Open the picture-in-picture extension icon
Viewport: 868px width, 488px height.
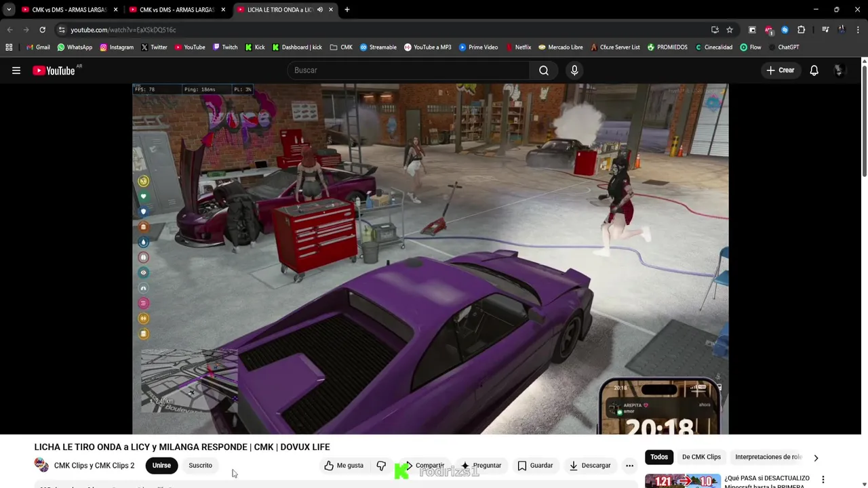coord(752,30)
